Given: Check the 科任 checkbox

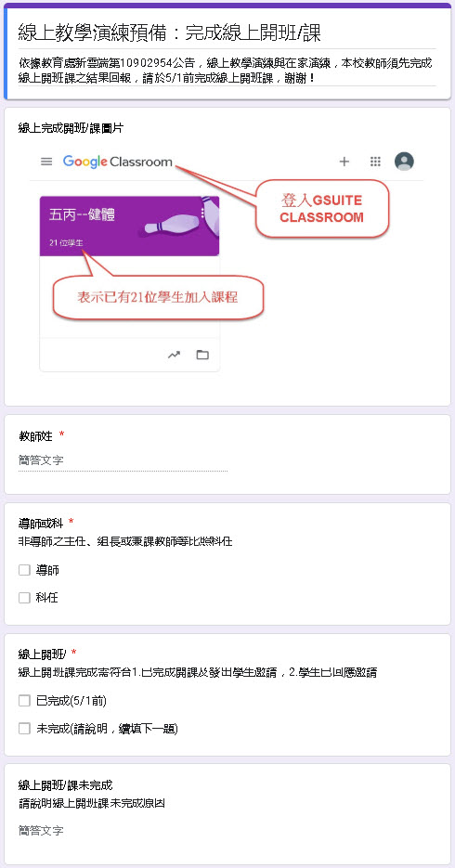Looking at the screenshot, I should [x=24, y=598].
